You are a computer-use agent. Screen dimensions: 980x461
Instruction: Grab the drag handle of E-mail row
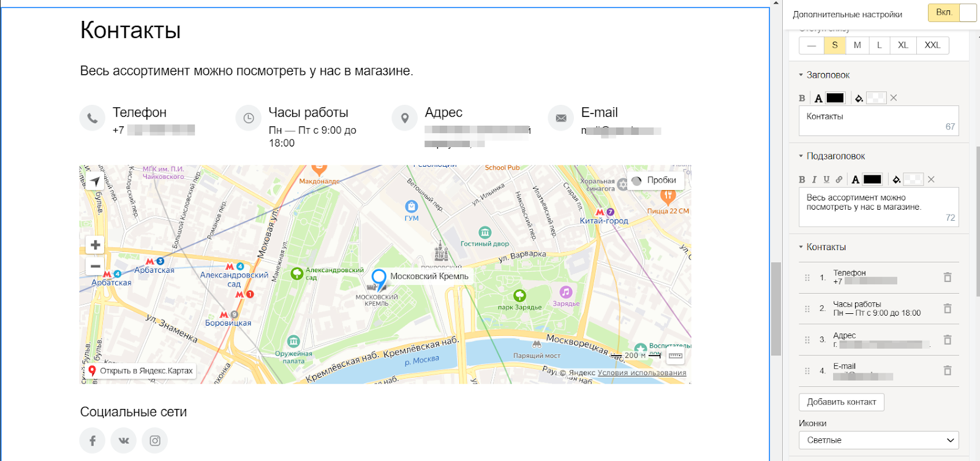tap(807, 371)
